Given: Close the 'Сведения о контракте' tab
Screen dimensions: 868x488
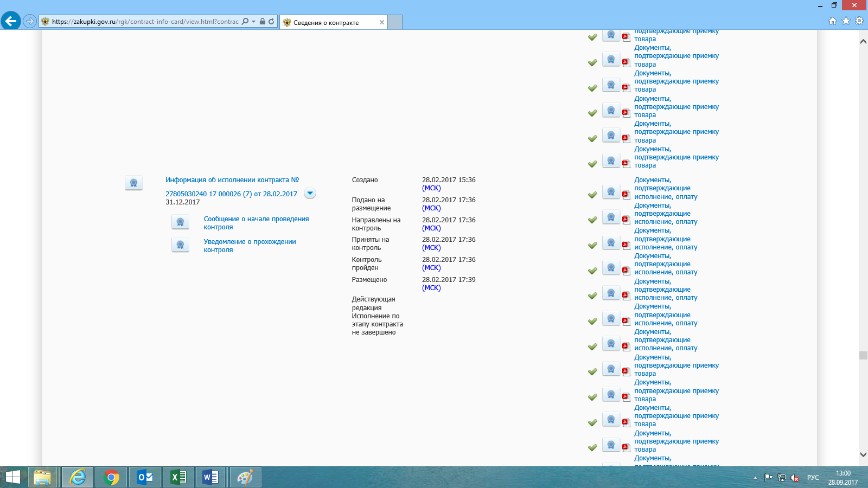Looking at the screenshot, I should (382, 22).
